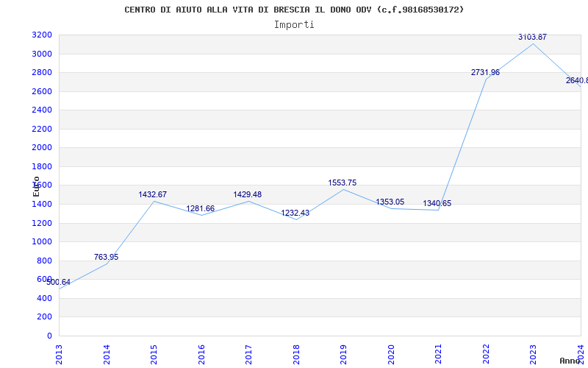Click the 2200 y-axis tick label
588x368 pixels.
pyautogui.click(x=42, y=130)
